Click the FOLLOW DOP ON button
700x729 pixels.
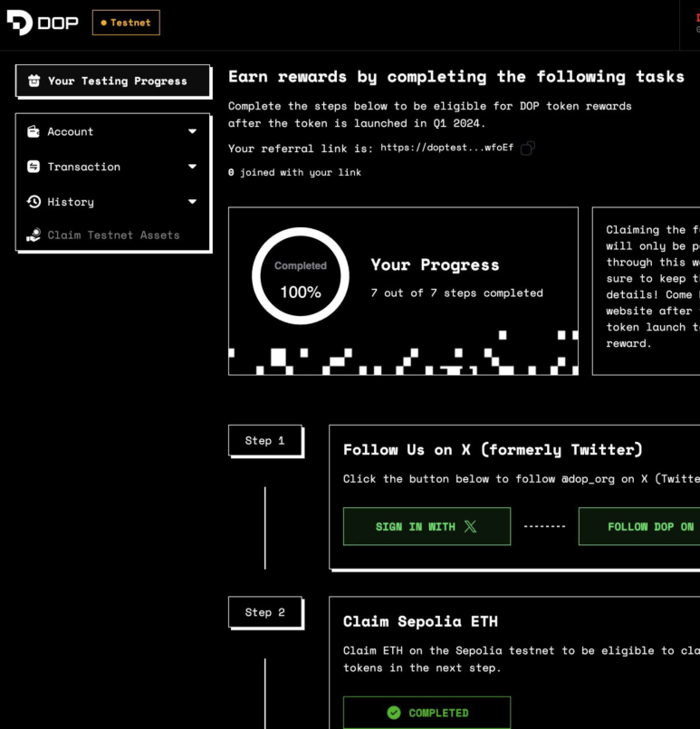click(x=639, y=526)
